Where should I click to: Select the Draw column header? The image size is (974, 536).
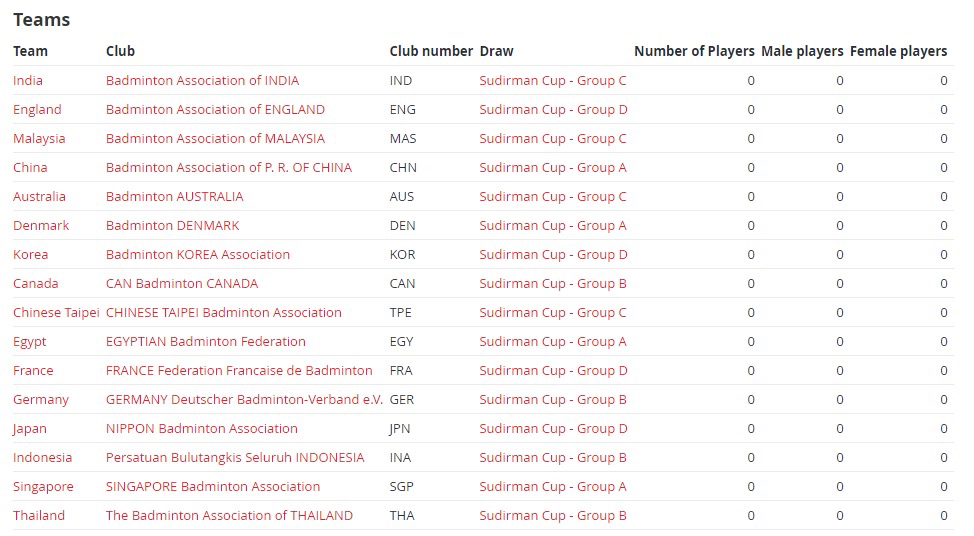pyautogui.click(x=496, y=52)
